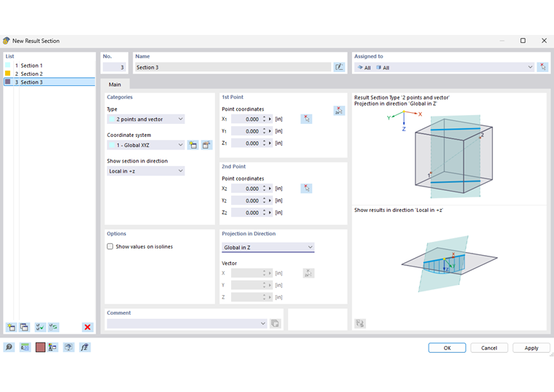Click the multi-point pick icon in 1st Point header

point(339,111)
